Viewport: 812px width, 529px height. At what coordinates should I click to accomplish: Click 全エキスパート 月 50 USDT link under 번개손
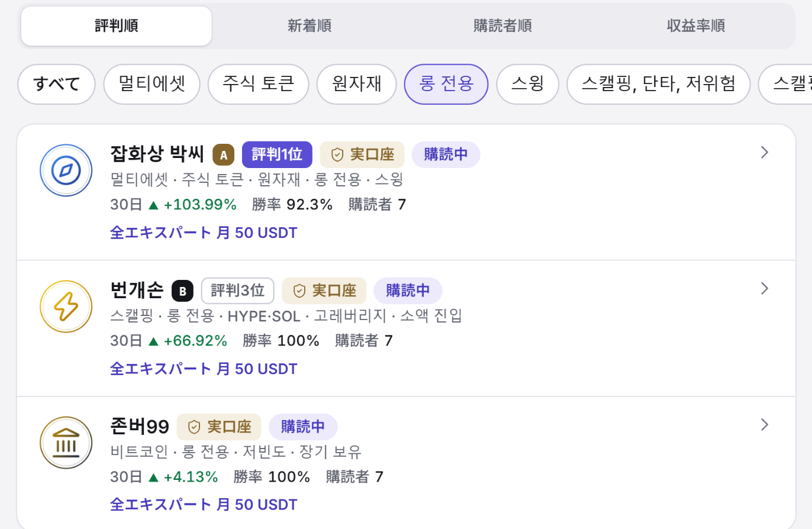coord(204,369)
